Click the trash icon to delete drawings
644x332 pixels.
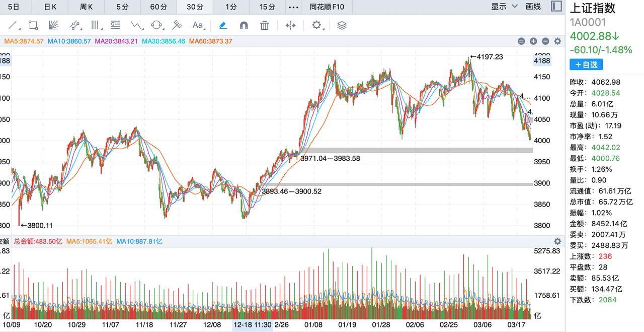[265, 25]
